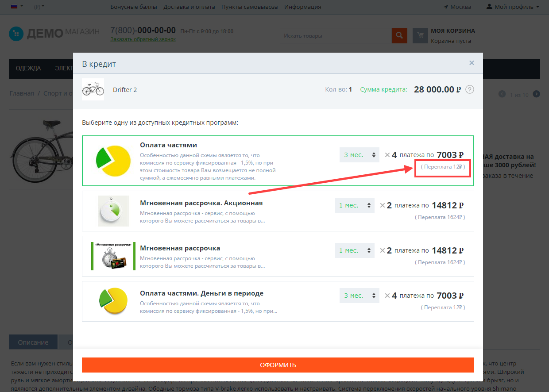Click the help question mark near credit sum
The height and width of the screenshot is (392, 549).
[470, 89]
